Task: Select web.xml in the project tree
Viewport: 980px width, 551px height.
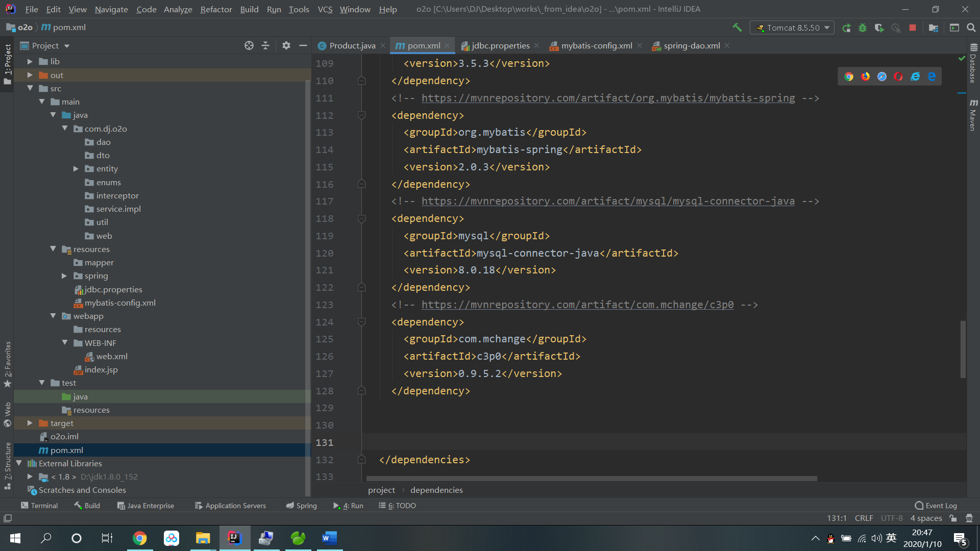Action: 112,356
